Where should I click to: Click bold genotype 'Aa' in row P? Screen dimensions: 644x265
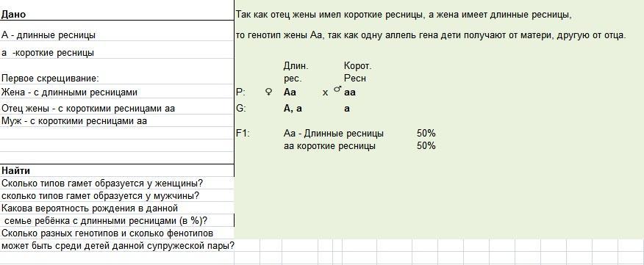click(x=290, y=92)
